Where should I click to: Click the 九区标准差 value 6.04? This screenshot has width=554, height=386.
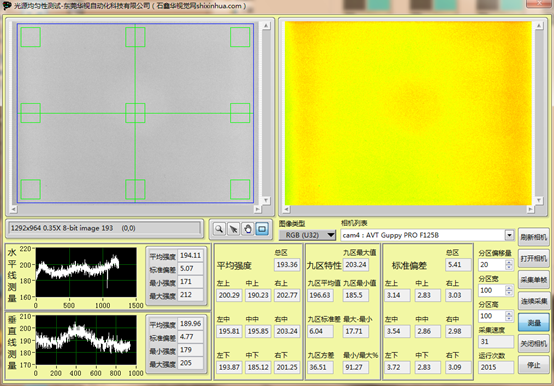coord(320,331)
